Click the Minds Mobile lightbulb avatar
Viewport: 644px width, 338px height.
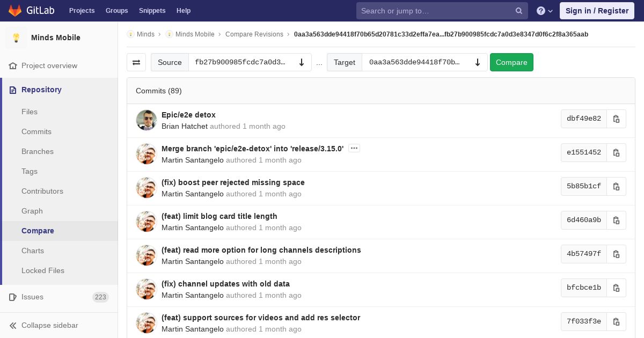16,38
